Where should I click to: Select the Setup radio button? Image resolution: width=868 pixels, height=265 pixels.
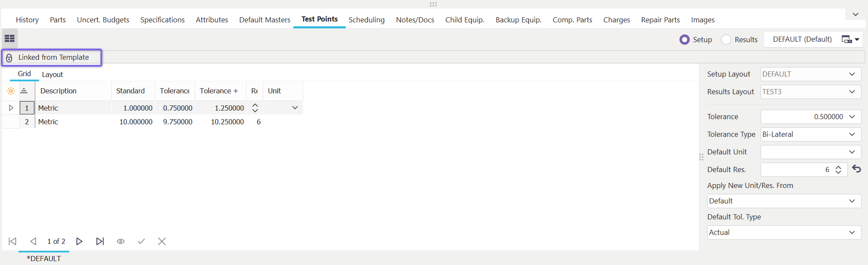pos(685,40)
